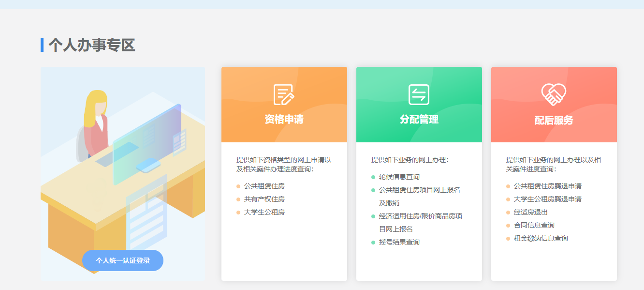Click the 配后服务 red card title
This screenshot has width=644, height=290.
coord(554,120)
